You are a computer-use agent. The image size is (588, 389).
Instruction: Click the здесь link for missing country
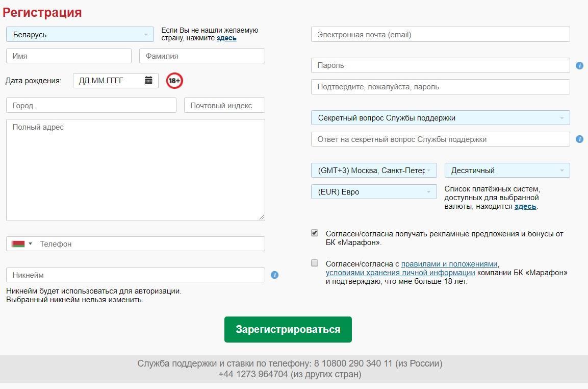pyautogui.click(x=226, y=38)
